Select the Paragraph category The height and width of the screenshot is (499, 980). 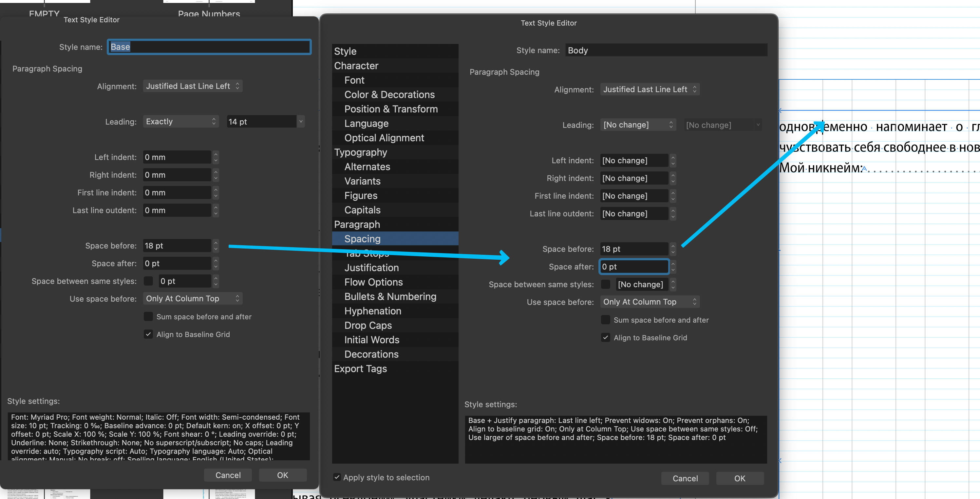coord(395,224)
